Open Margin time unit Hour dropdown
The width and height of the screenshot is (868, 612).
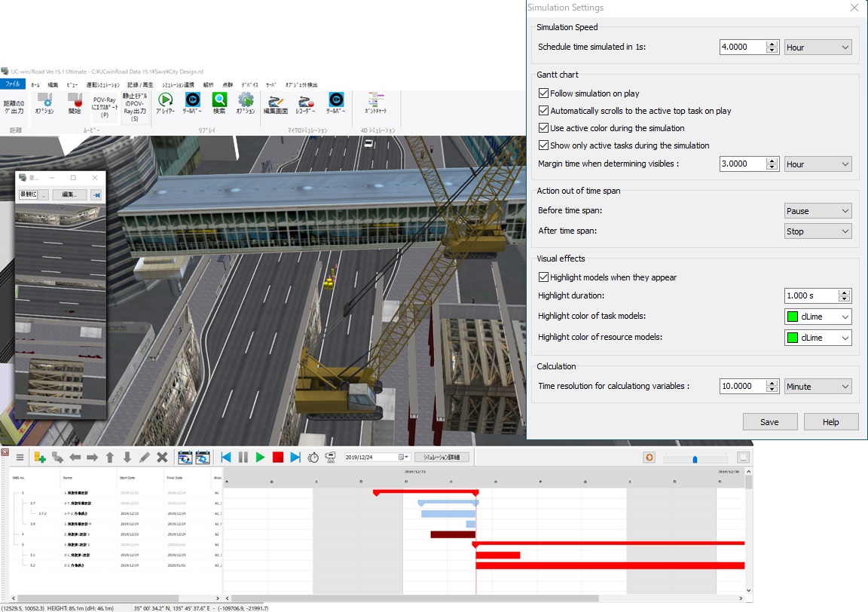point(818,164)
